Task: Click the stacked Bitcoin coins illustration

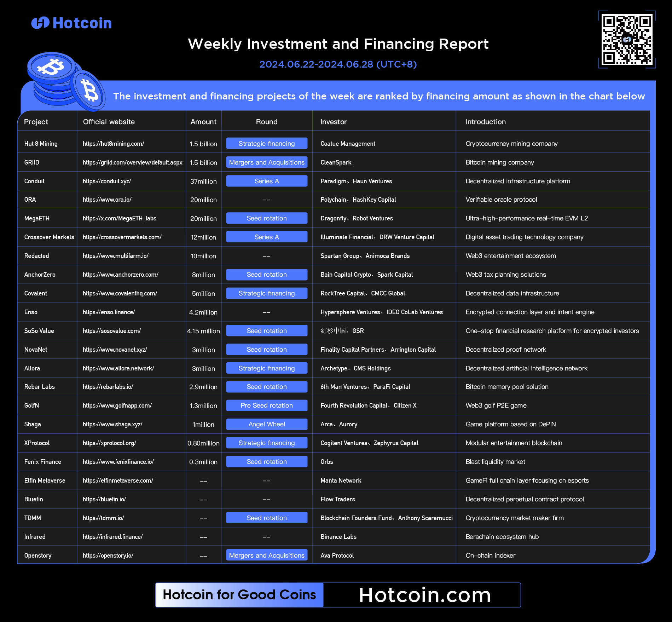Action: (x=66, y=81)
